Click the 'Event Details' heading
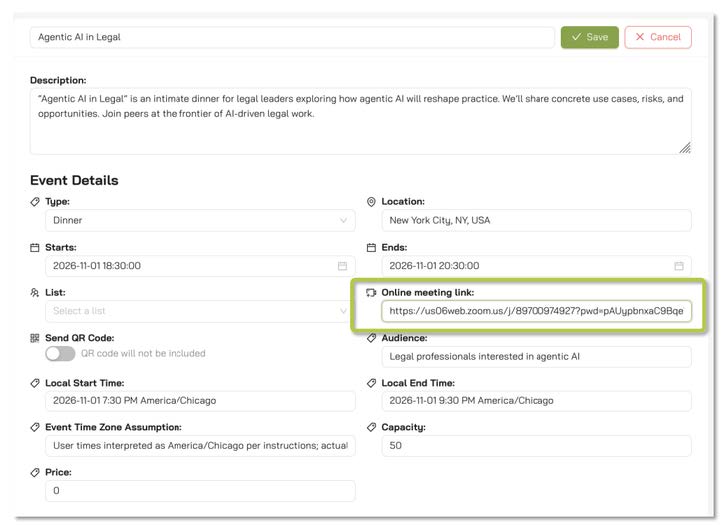 pyautogui.click(x=74, y=180)
